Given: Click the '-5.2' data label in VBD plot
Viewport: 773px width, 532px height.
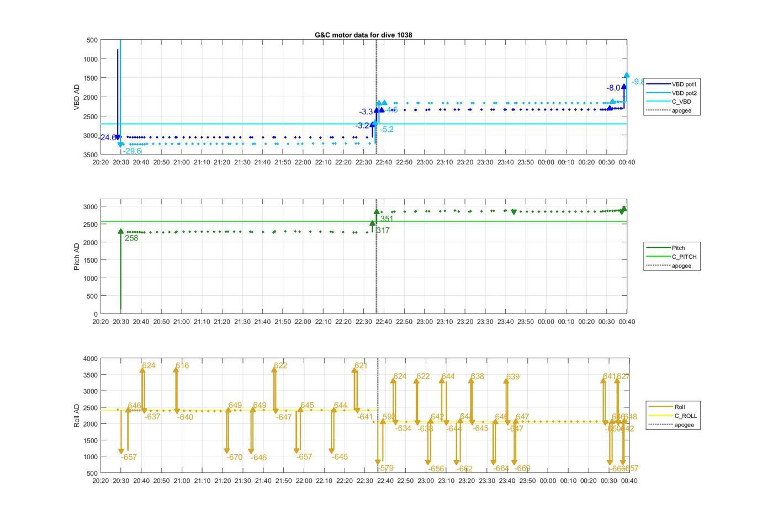Looking at the screenshot, I should coord(386,129).
